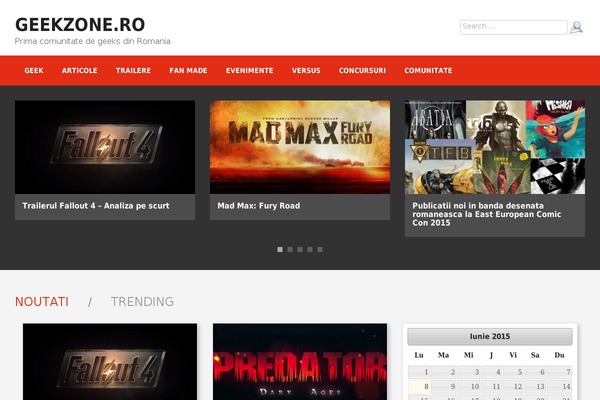The height and width of the screenshot is (400, 600).
Task: Click the 'Du' weekday column header
Action: [x=559, y=355]
